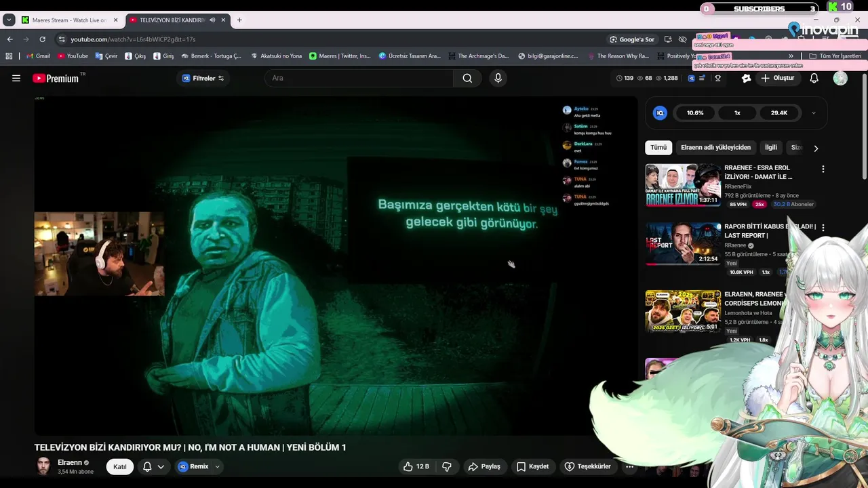868x488 pixels.
Task: Open the 2025 Özet video thumbnail
Action: 683,311
